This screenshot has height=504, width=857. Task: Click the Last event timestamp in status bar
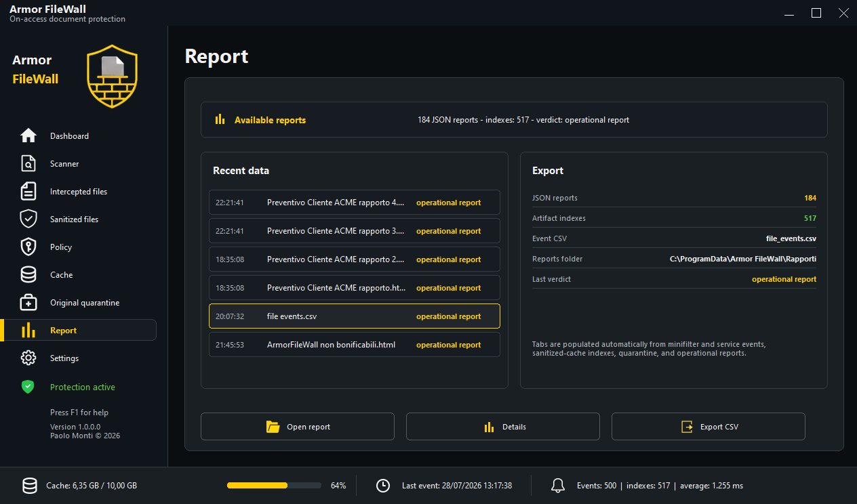point(457,486)
